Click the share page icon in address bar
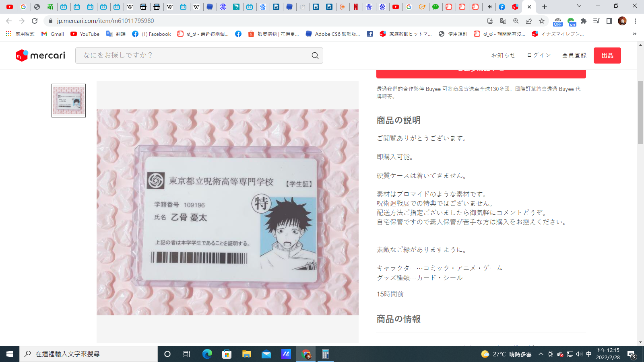 tap(529, 21)
